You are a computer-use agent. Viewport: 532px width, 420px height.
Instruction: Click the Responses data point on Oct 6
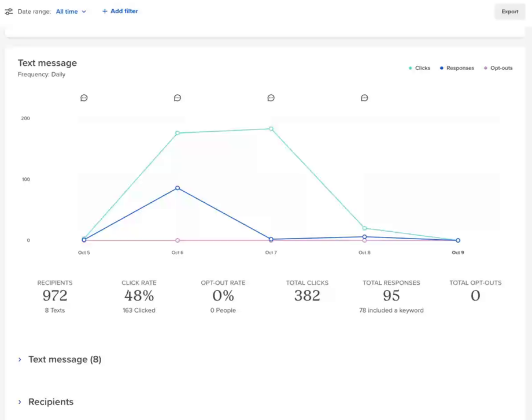click(x=178, y=188)
